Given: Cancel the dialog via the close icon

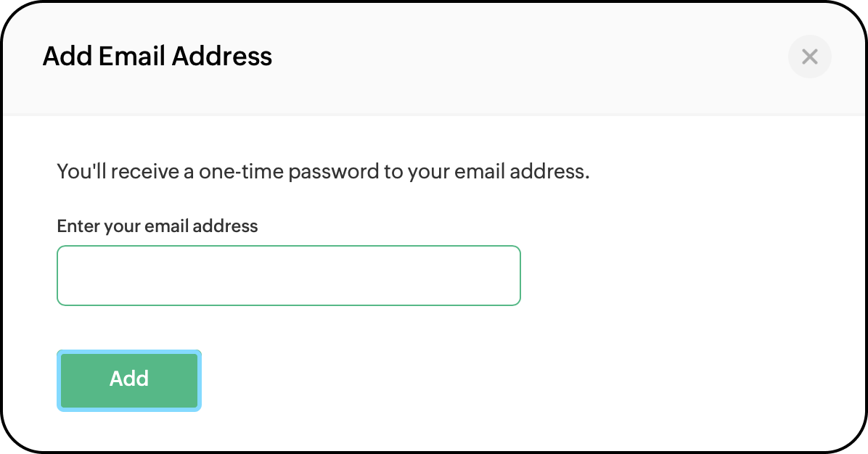Looking at the screenshot, I should (x=809, y=57).
